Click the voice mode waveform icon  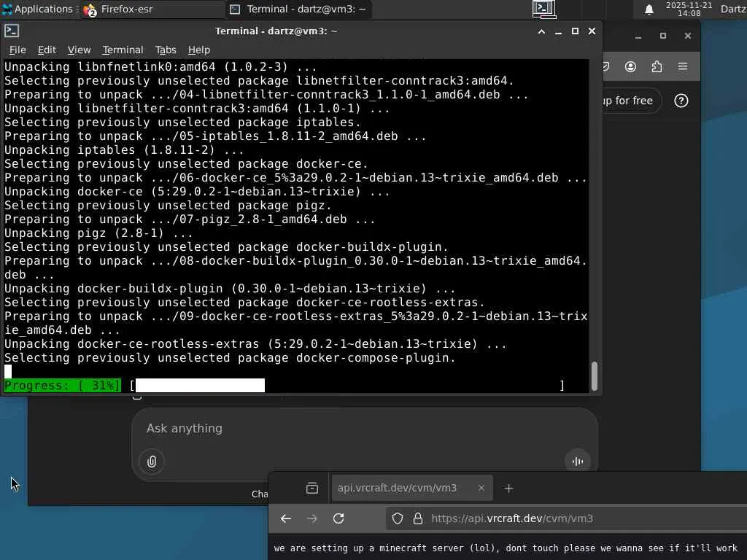(x=578, y=462)
